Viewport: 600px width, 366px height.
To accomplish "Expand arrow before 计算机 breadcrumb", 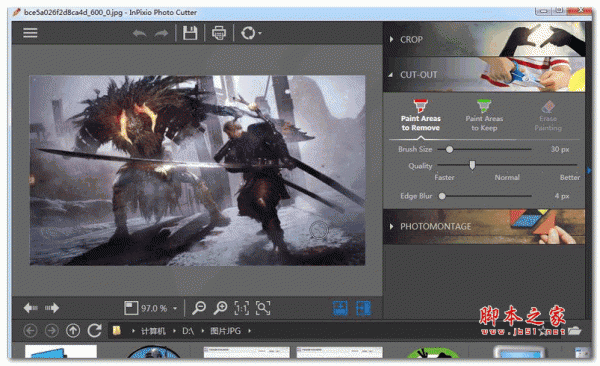I will click(133, 331).
